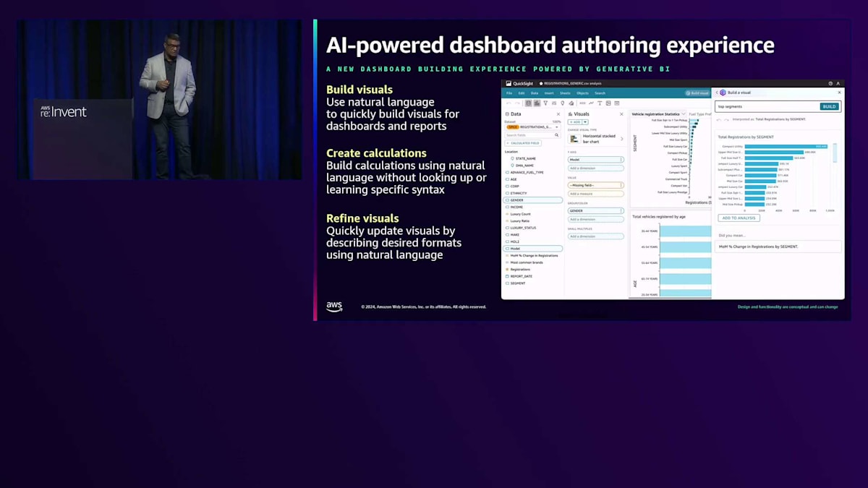Click the themes paint icon
The image size is (868, 488).
[x=571, y=103]
